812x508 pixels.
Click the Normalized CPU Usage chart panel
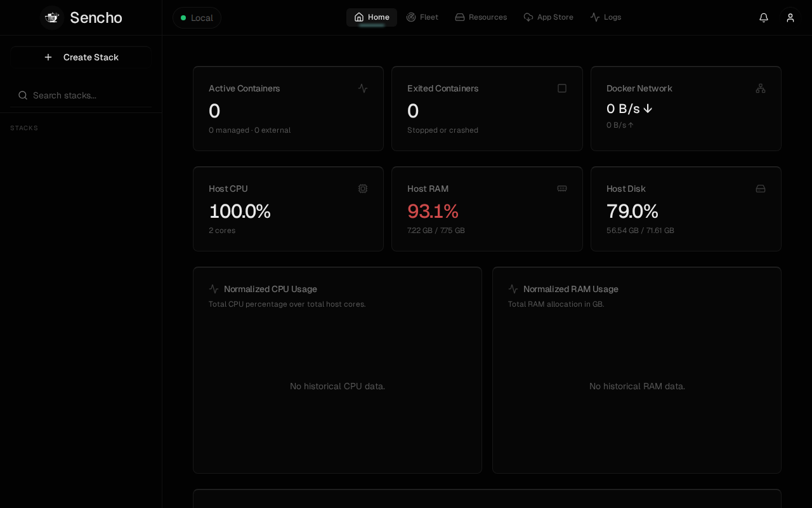pos(337,370)
